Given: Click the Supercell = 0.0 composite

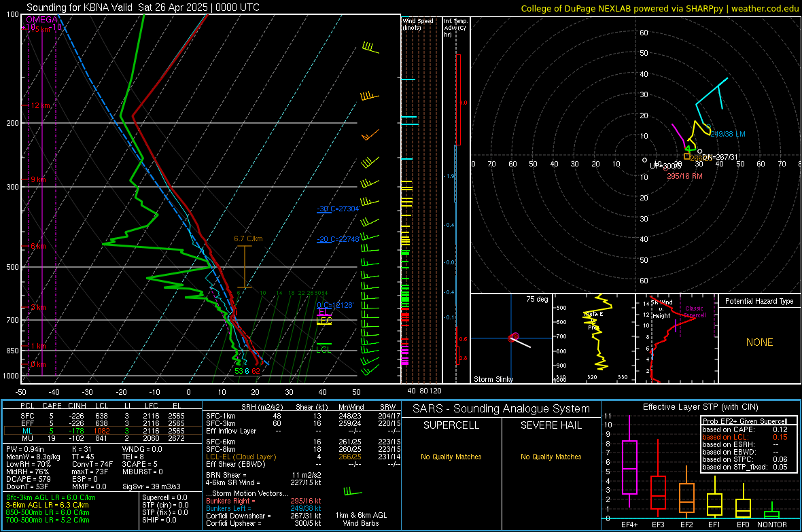Looking at the screenshot, I should click(164, 497).
